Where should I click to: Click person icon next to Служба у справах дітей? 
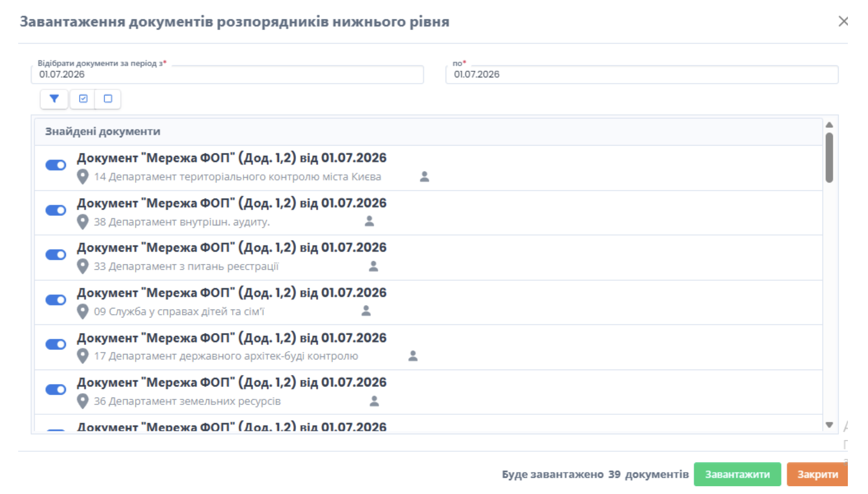[x=366, y=311]
